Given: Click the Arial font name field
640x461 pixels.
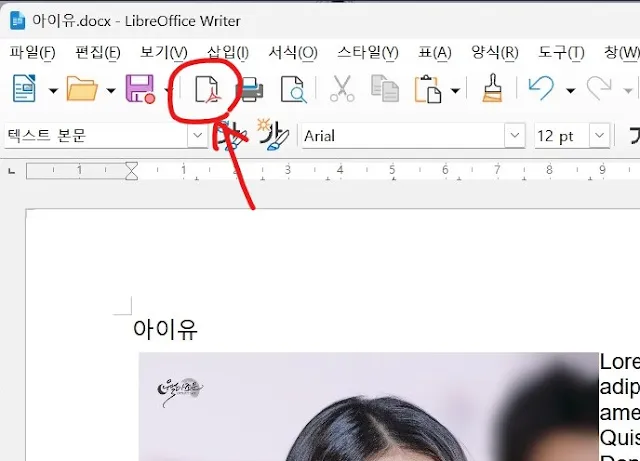Looking at the screenshot, I should coord(403,136).
